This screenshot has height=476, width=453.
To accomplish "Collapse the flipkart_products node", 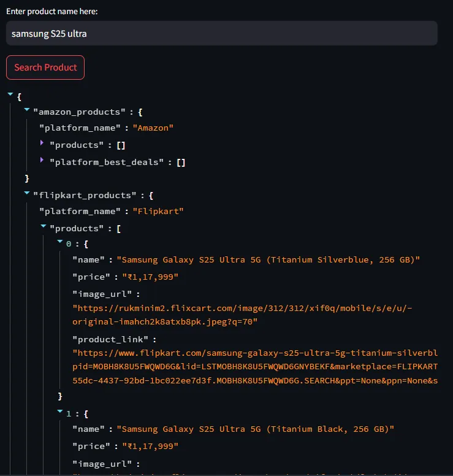I will point(27,194).
